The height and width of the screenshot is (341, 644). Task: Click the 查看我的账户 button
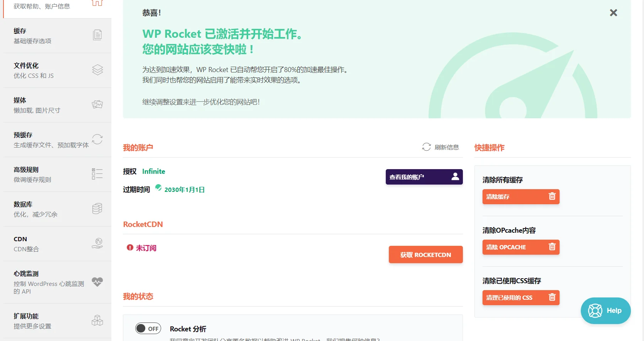424,177
